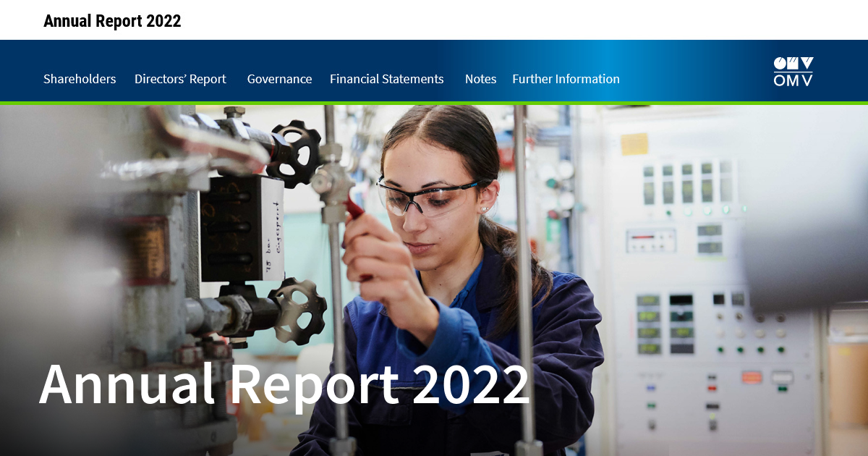The width and height of the screenshot is (868, 456).
Task: Open the "Annual Report 2022" home link top-left
Action: [x=112, y=20]
